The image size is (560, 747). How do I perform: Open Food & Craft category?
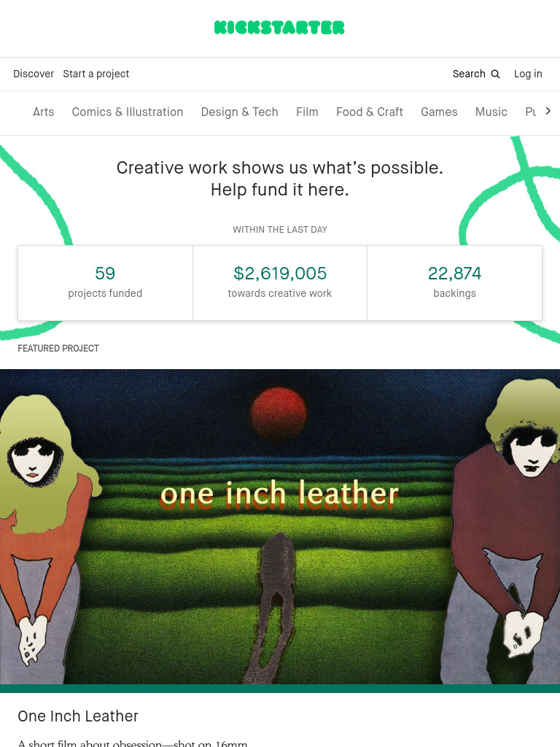point(370,112)
